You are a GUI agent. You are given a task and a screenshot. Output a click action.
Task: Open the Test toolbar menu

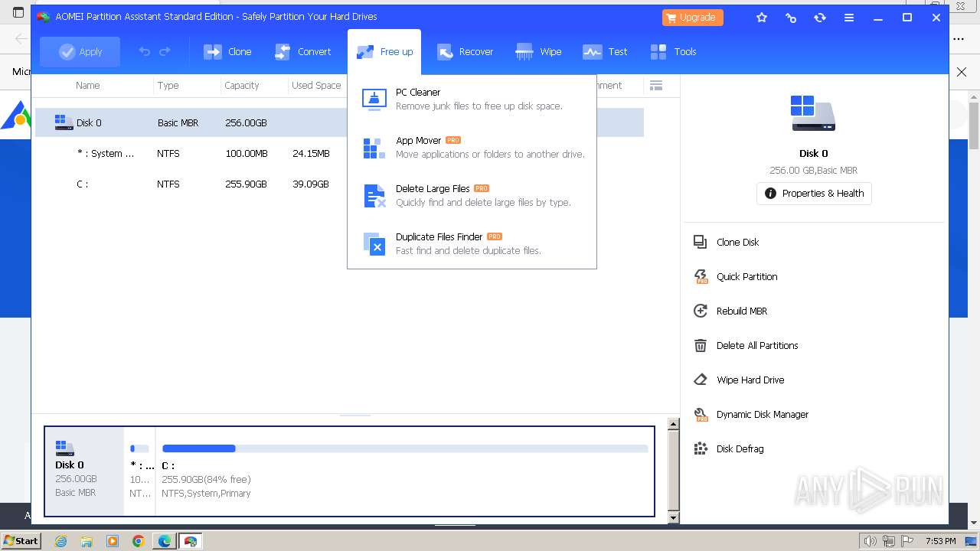(x=605, y=52)
